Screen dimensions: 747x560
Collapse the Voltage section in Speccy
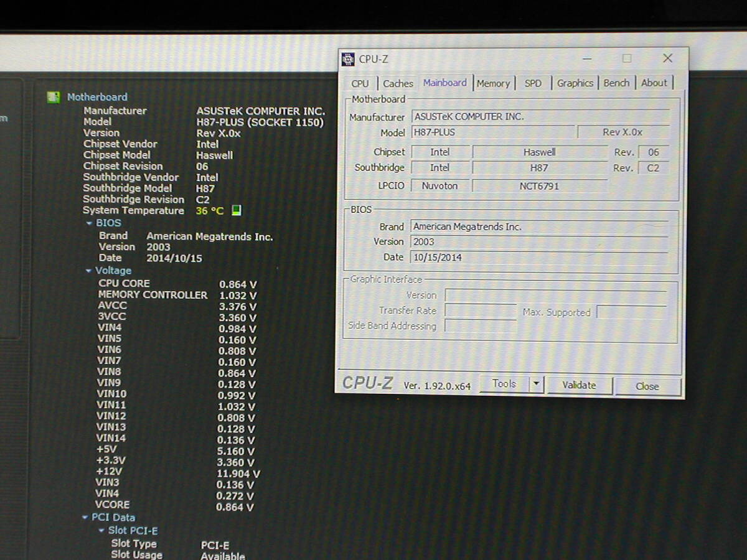pyautogui.click(x=88, y=271)
